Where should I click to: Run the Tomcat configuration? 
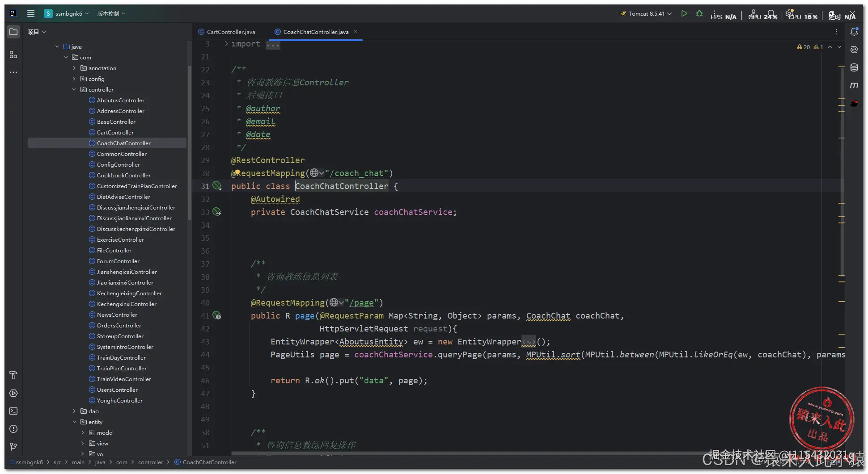pos(684,14)
